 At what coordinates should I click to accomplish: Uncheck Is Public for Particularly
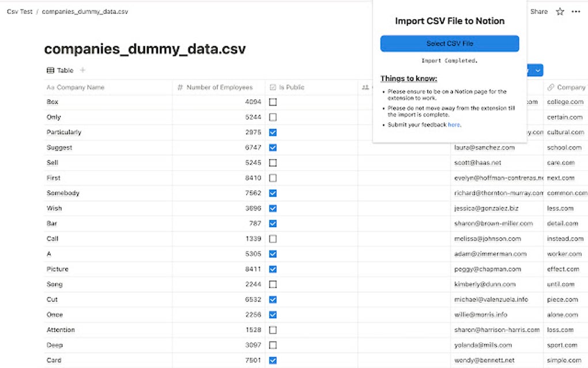(273, 132)
